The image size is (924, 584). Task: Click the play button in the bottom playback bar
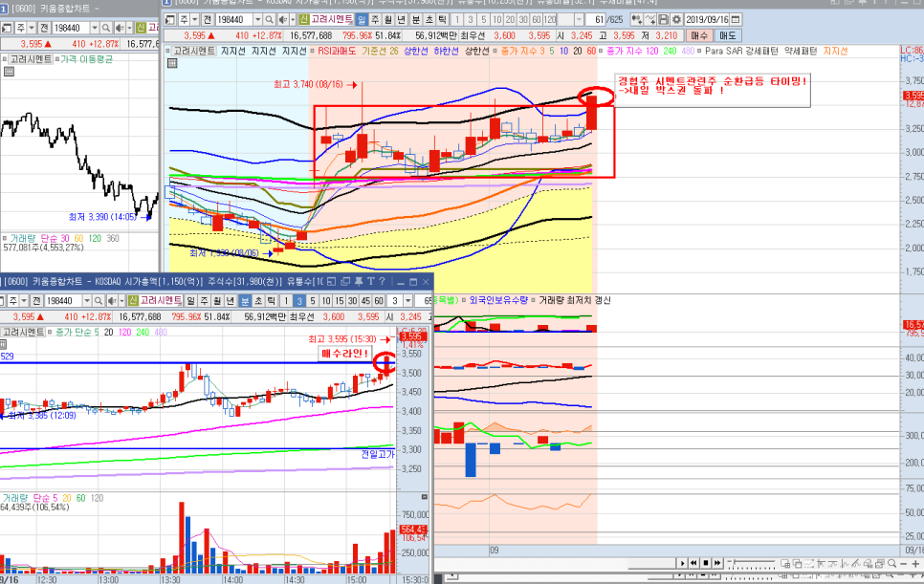coord(683,563)
